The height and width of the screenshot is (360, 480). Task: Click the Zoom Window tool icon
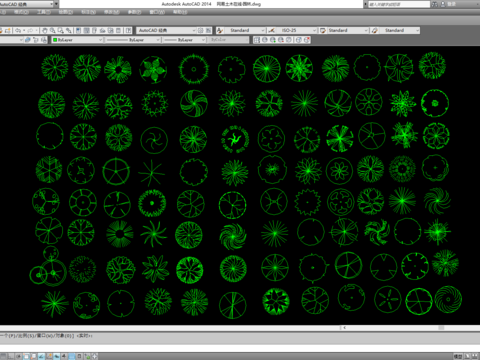pyautogui.click(x=61, y=31)
